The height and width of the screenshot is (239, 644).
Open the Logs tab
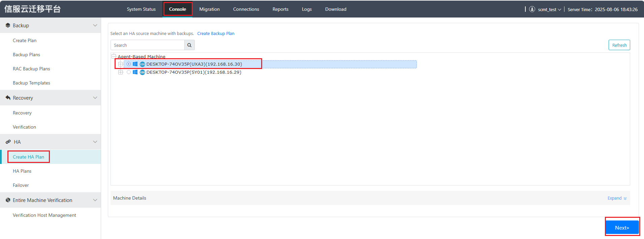[x=307, y=9]
